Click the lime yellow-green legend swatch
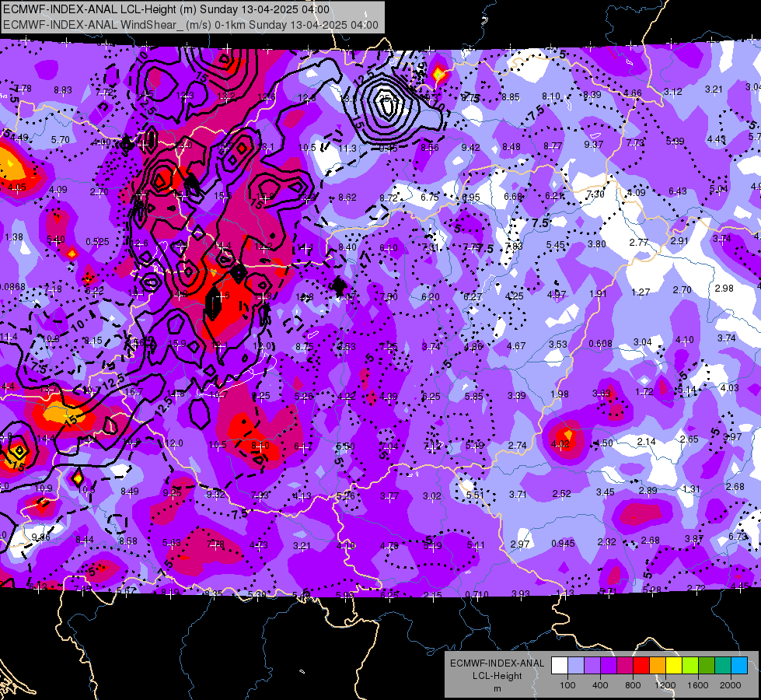 [x=690, y=666]
